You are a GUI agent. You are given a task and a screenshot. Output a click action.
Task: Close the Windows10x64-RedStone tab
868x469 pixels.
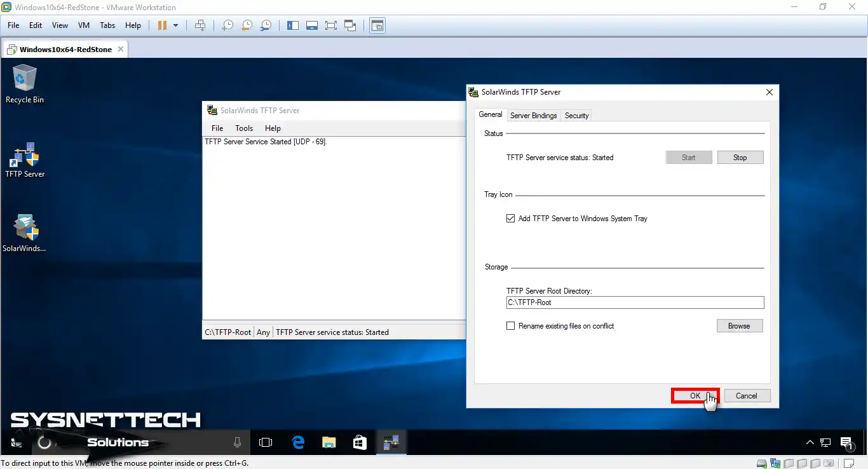(x=121, y=49)
